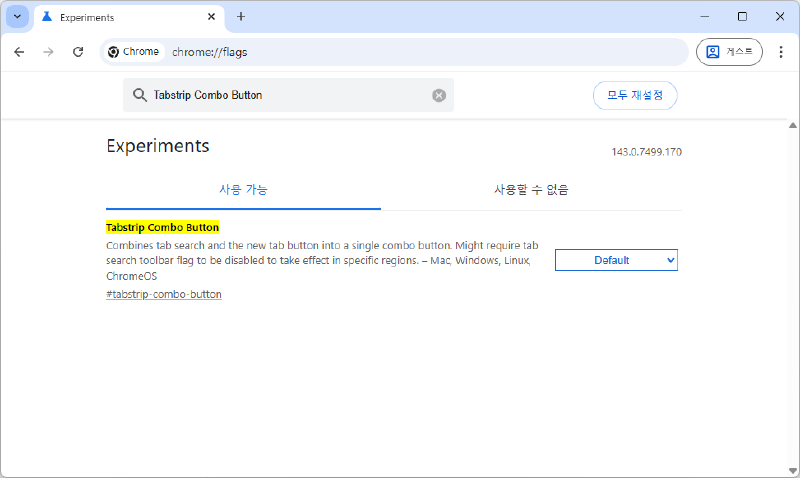The height and width of the screenshot is (478, 800).
Task: Close the Experiments tab
Action: pyautogui.click(x=210, y=17)
